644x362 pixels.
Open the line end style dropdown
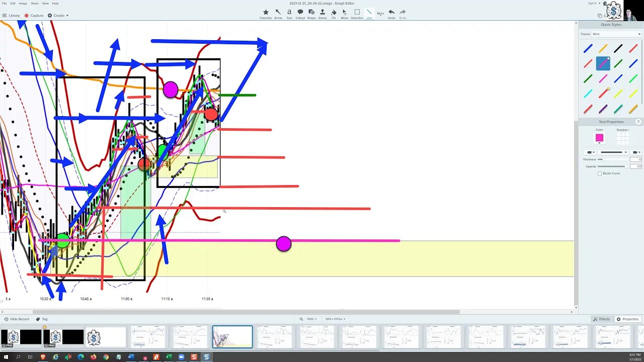click(636, 152)
